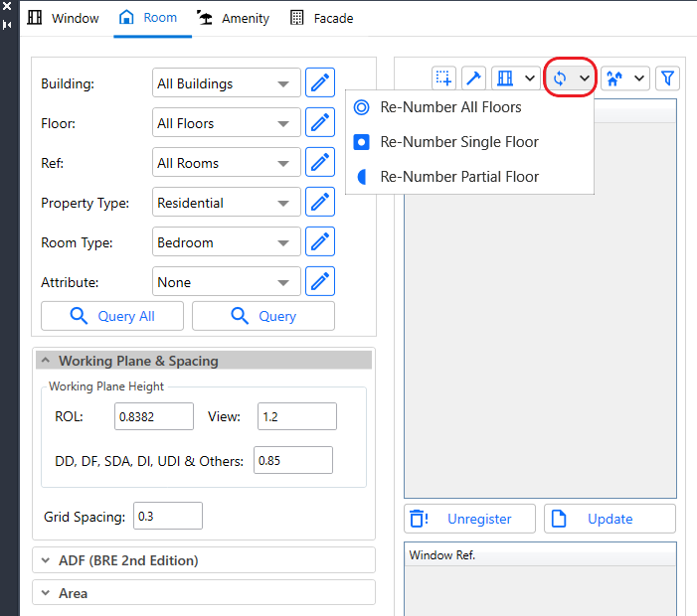The height and width of the screenshot is (616, 697).
Task: Open the Building combo box
Action: (x=227, y=83)
